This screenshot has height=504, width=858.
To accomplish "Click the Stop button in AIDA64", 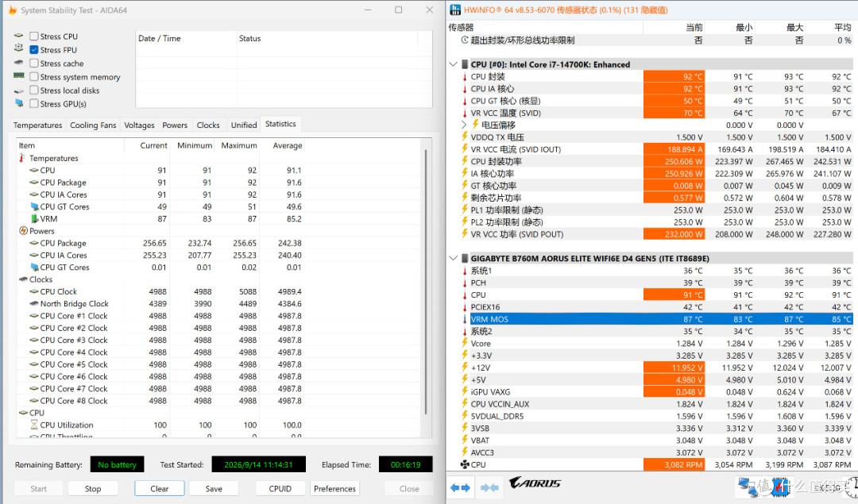I will [x=92, y=489].
